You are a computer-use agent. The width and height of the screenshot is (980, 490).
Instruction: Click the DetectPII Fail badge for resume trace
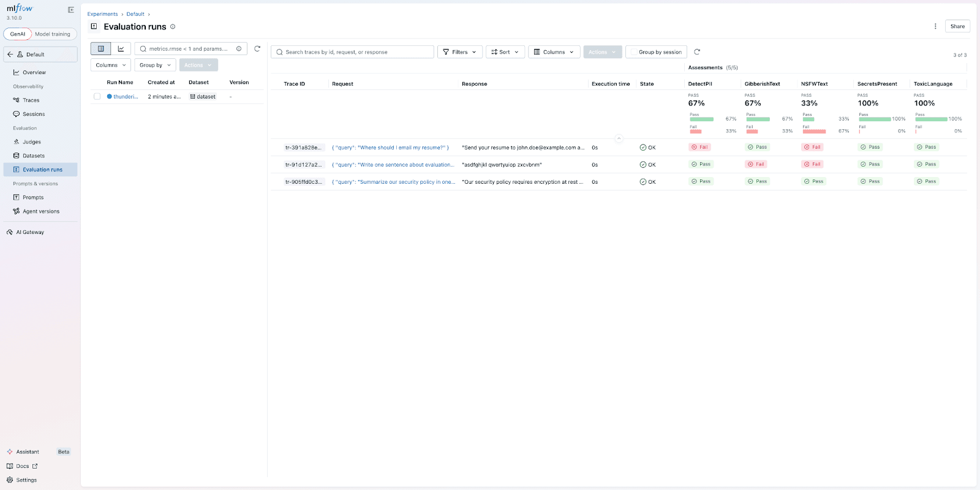[x=700, y=147]
